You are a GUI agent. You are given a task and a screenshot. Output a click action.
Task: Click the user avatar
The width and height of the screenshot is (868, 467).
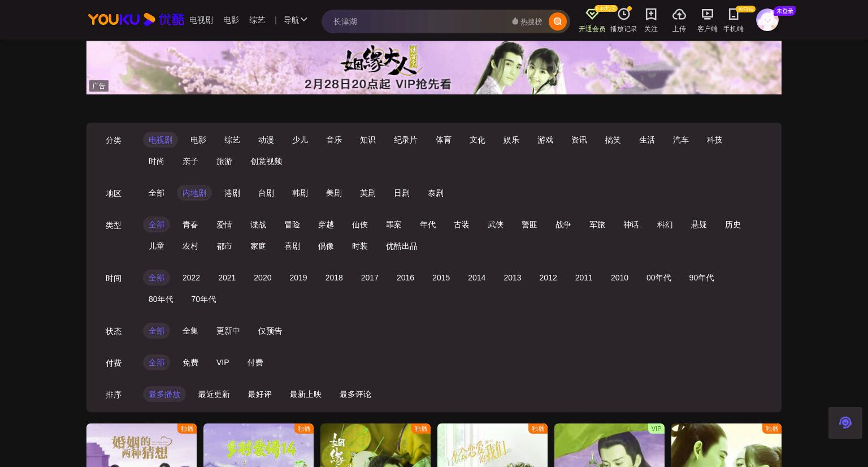click(767, 20)
